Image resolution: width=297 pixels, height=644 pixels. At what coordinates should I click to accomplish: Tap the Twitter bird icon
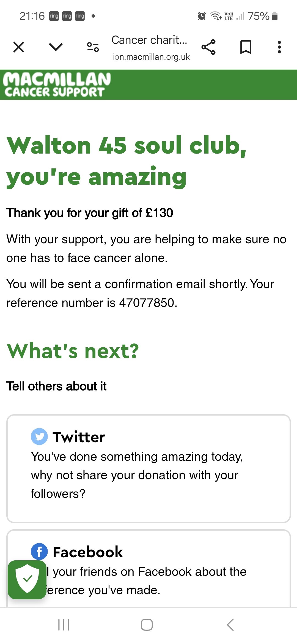(39, 436)
